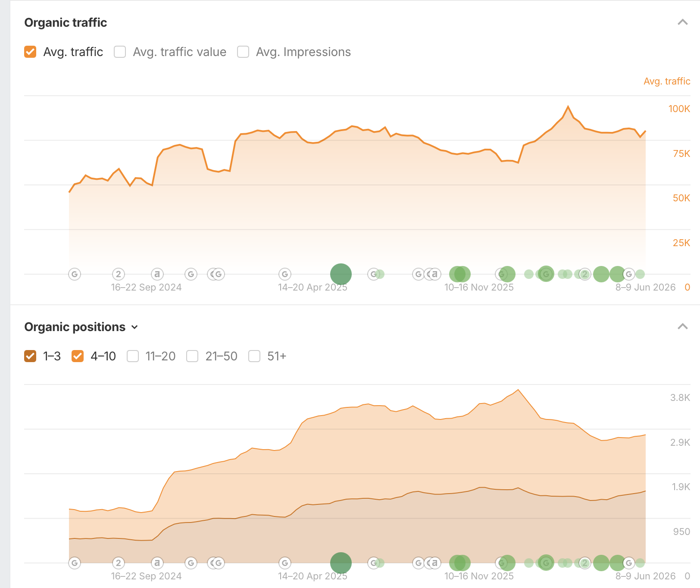Click the first Google update marker in traffic chart
700x588 pixels.
(x=75, y=274)
